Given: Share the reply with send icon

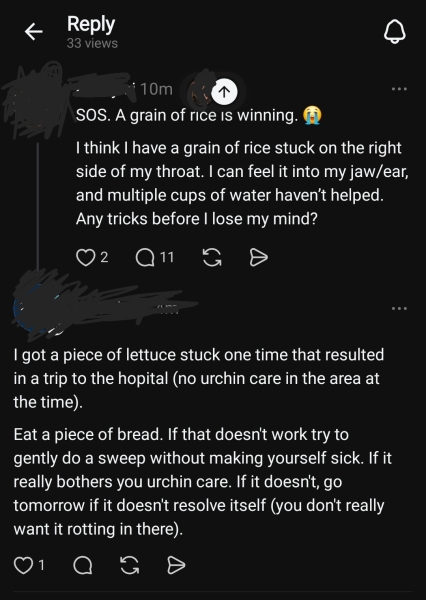Looking at the screenshot, I should pyautogui.click(x=176, y=565).
